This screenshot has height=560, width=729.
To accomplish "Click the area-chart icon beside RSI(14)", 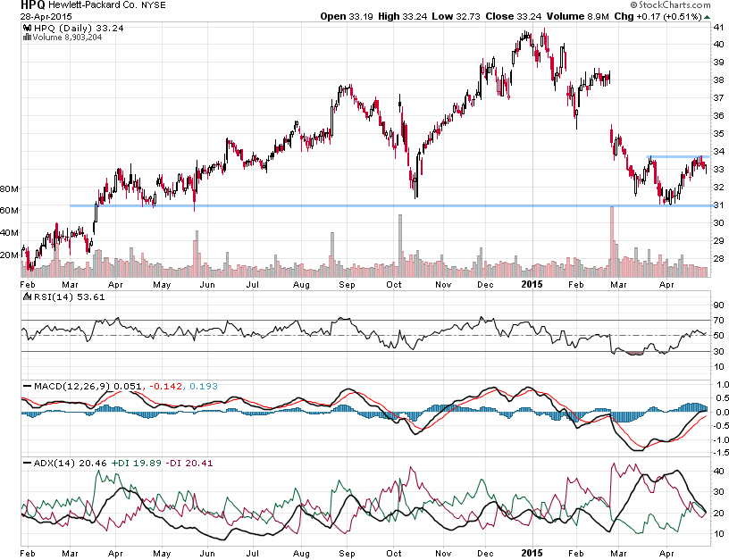I will (x=27, y=297).
